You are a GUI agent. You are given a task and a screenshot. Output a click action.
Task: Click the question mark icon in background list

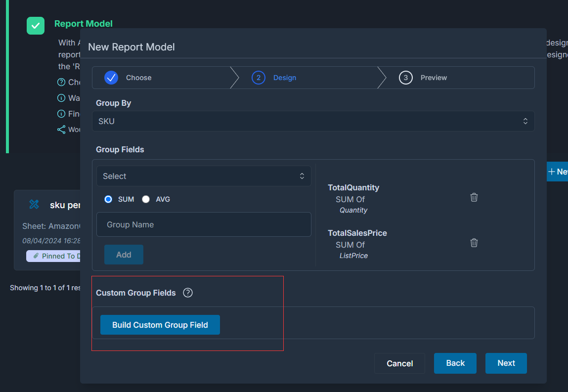click(x=61, y=82)
